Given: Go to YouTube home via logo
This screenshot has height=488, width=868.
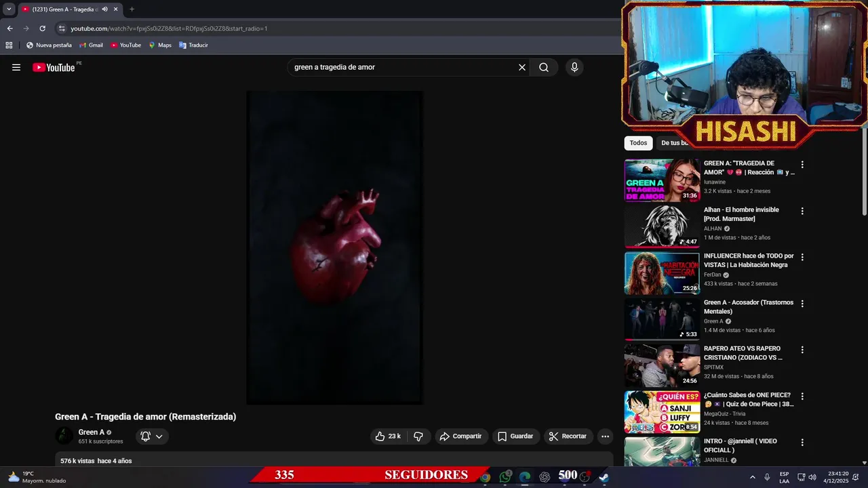Looking at the screenshot, I should coord(54,67).
